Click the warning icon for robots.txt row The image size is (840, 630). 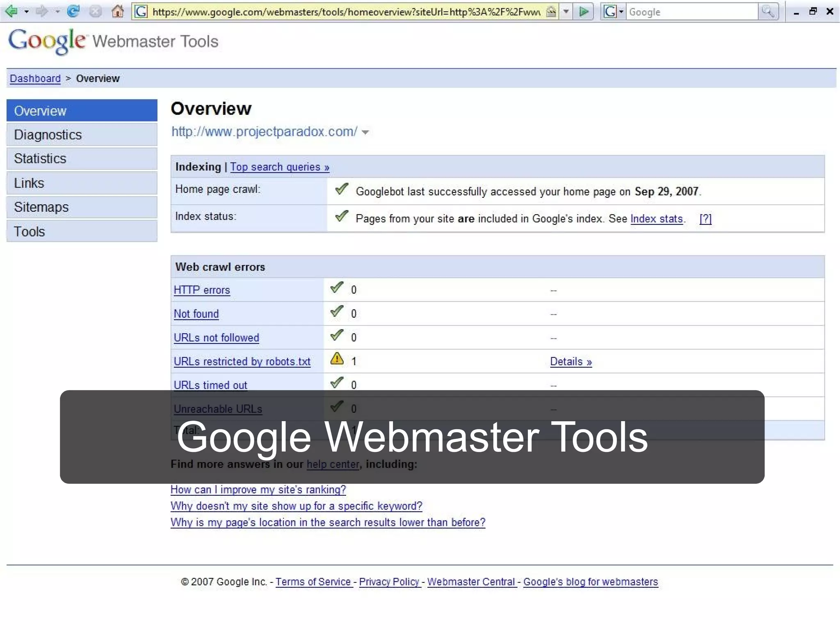click(x=337, y=359)
